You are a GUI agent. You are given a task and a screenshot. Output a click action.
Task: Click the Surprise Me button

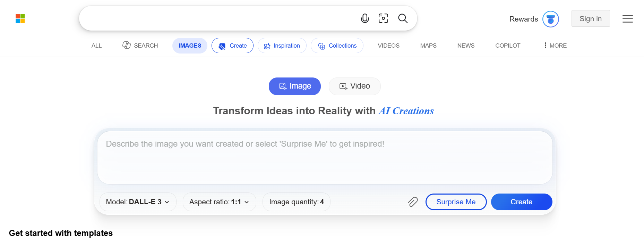click(456, 202)
